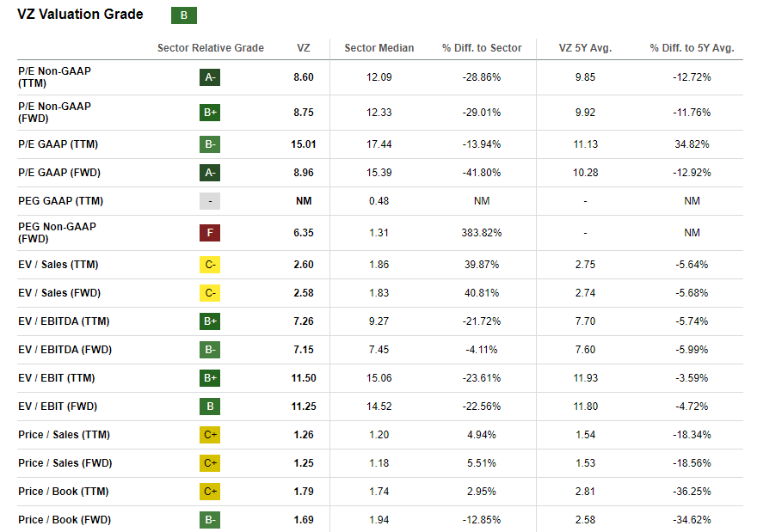The image size is (757, 532).
Task: Click the Sector Relative Grade column header
Action: [x=211, y=48]
